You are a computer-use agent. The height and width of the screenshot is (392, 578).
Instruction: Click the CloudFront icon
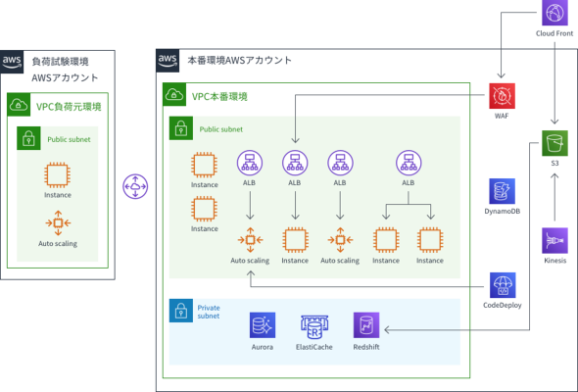(554, 13)
